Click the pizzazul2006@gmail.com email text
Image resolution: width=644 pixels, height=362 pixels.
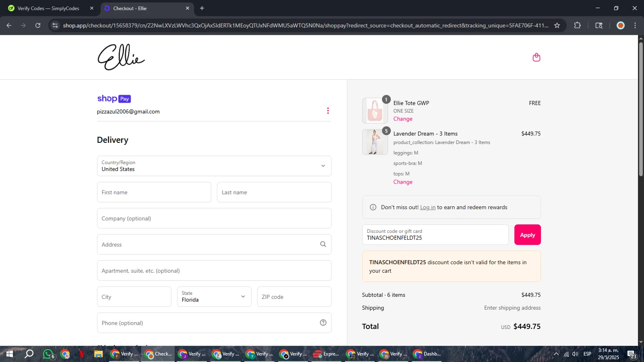[x=128, y=112]
